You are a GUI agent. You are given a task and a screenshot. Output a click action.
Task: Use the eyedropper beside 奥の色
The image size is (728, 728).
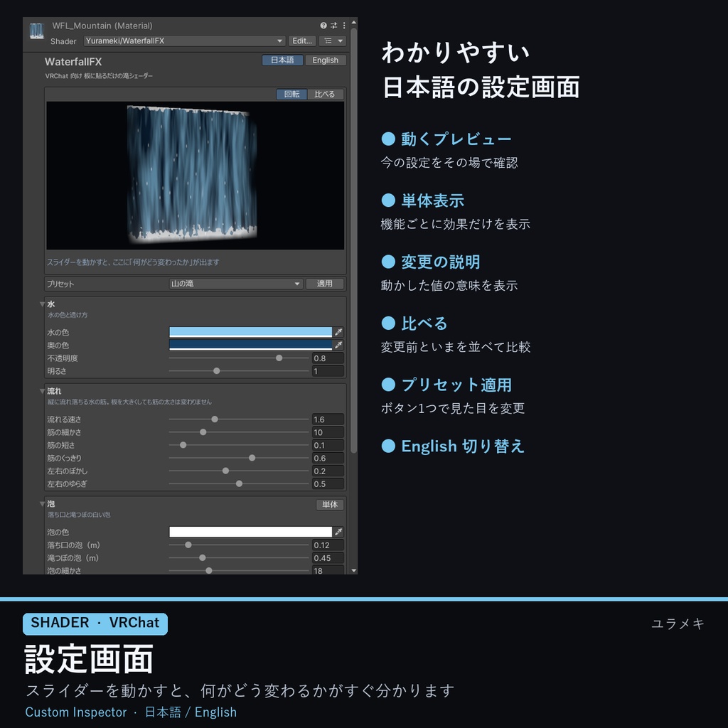point(339,345)
